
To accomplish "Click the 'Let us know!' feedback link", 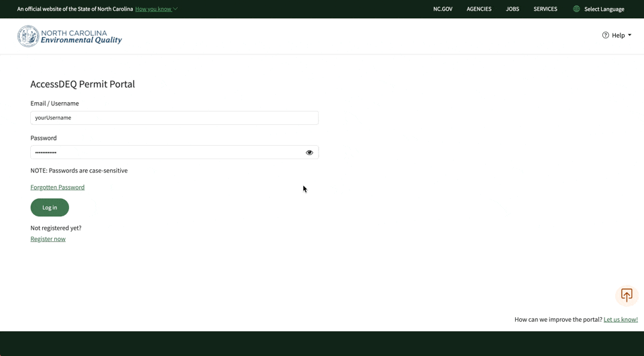I will (x=621, y=320).
